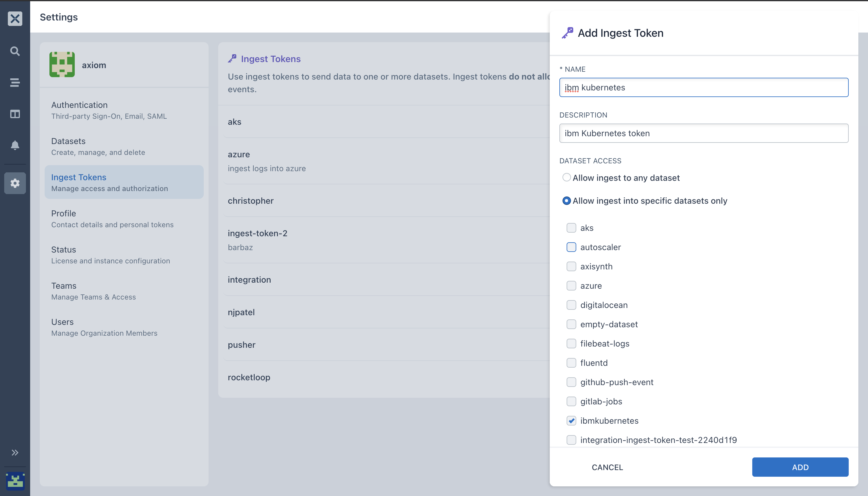Open the search icon in left sidebar
This screenshot has width=868, height=496.
coord(15,51)
